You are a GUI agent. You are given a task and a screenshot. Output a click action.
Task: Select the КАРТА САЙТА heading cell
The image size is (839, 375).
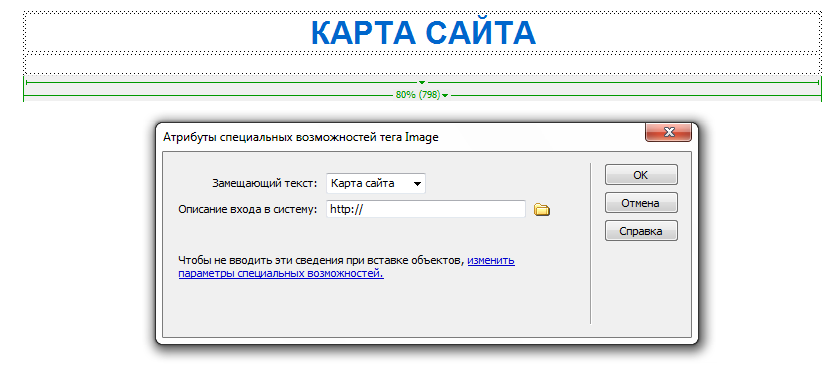pos(422,32)
